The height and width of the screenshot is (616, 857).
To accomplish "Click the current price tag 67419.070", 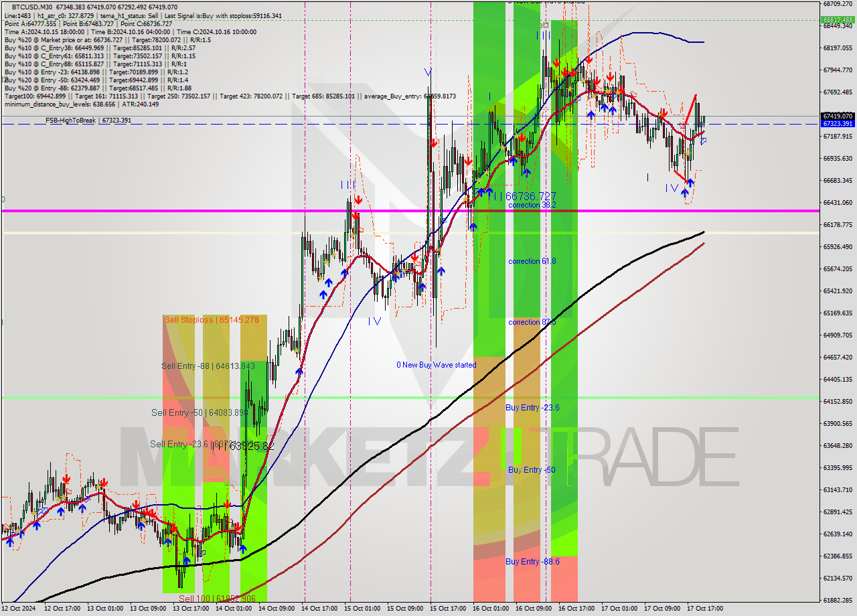I will [x=838, y=116].
